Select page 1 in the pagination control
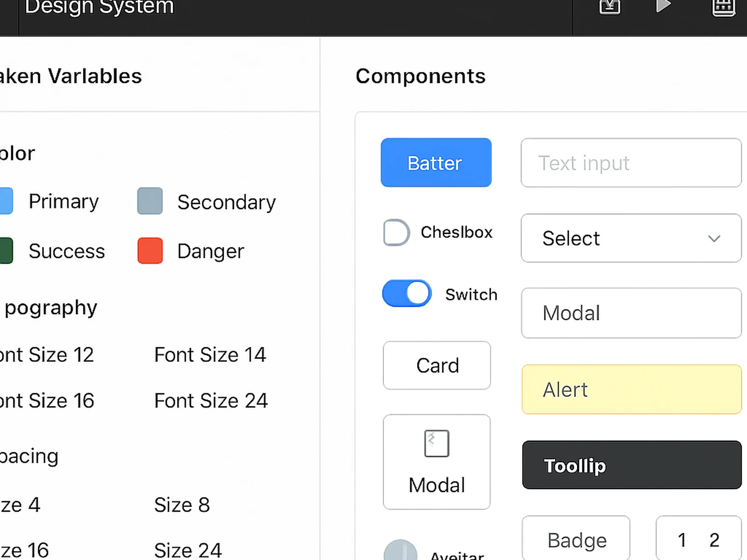The image size is (747, 560). tap(682, 539)
